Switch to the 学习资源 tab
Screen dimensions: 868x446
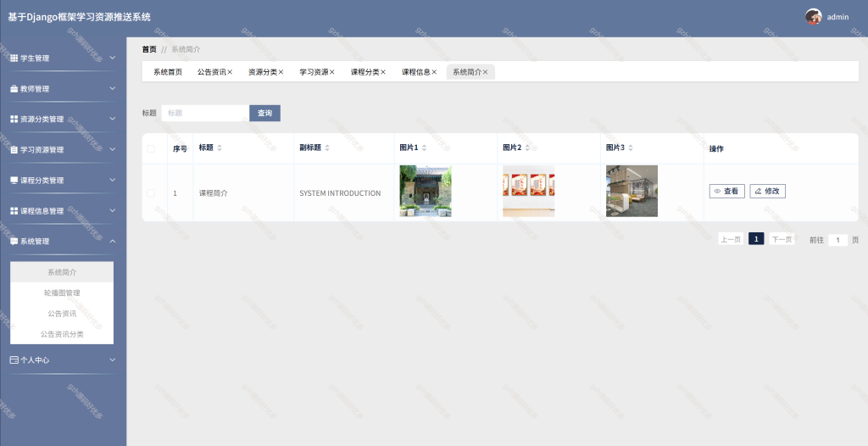click(314, 72)
